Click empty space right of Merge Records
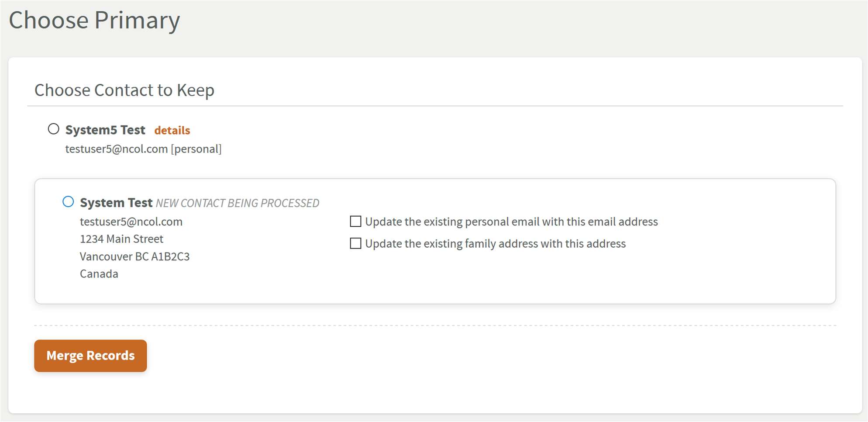Viewport: 868px width, 422px height. (x=393, y=356)
